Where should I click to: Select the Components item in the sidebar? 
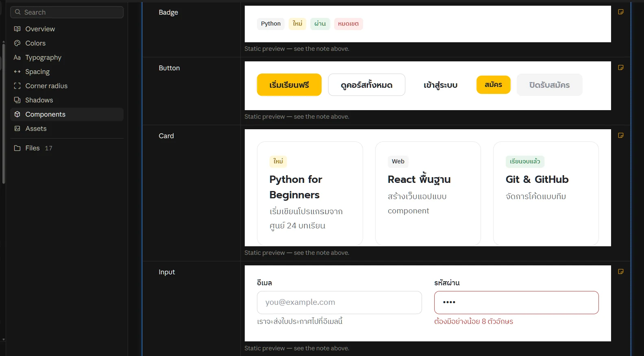point(67,114)
